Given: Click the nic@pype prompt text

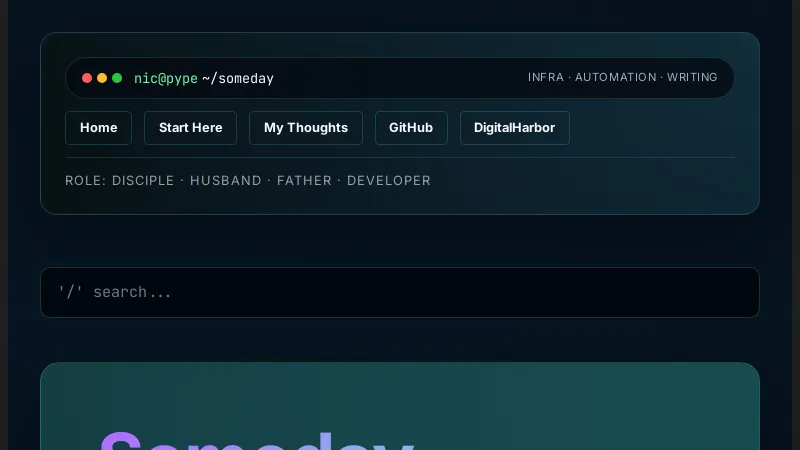Looking at the screenshot, I should [x=166, y=78].
